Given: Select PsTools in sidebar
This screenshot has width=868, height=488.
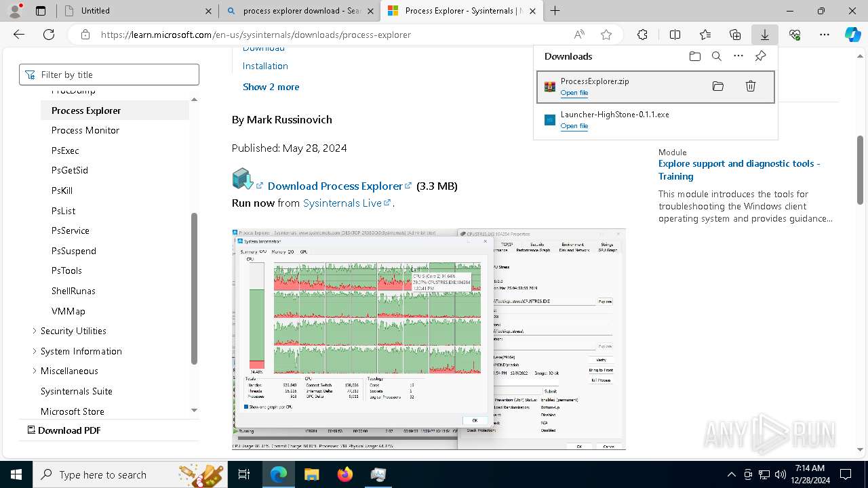Looking at the screenshot, I should (x=66, y=270).
